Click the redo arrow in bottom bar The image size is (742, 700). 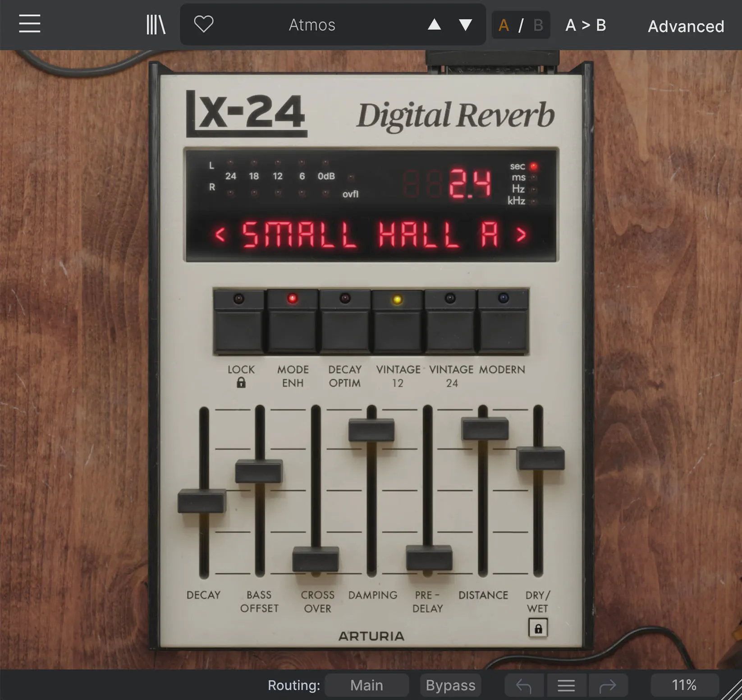tap(607, 686)
